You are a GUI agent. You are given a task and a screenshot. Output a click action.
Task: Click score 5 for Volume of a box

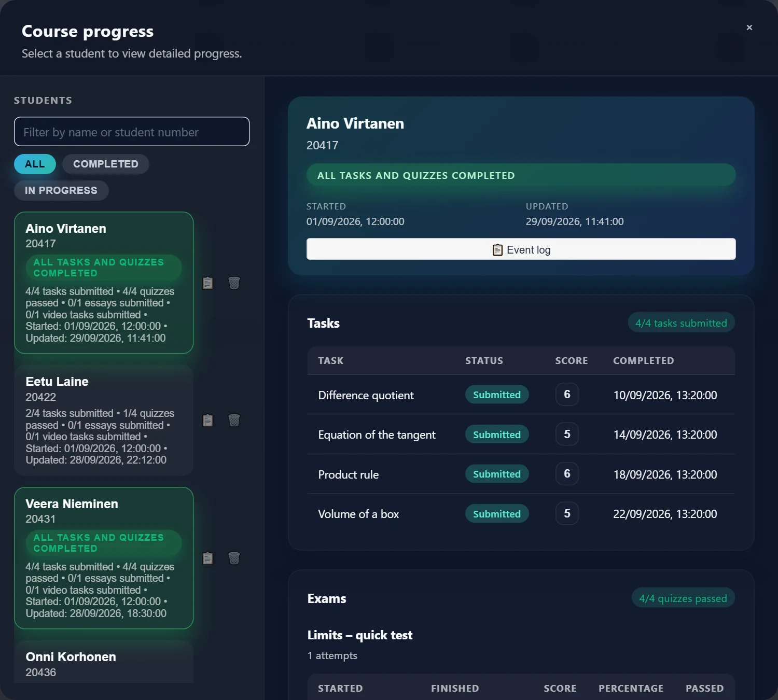coord(567,513)
